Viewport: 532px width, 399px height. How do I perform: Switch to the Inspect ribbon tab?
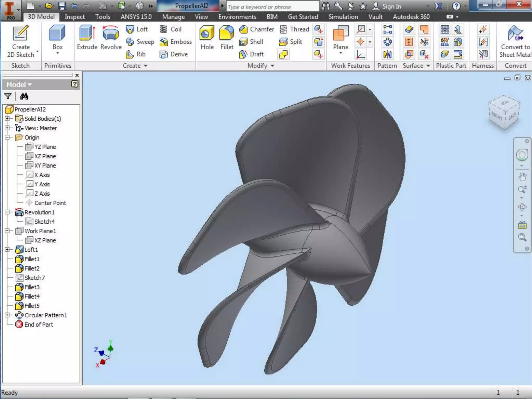tap(75, 17)
